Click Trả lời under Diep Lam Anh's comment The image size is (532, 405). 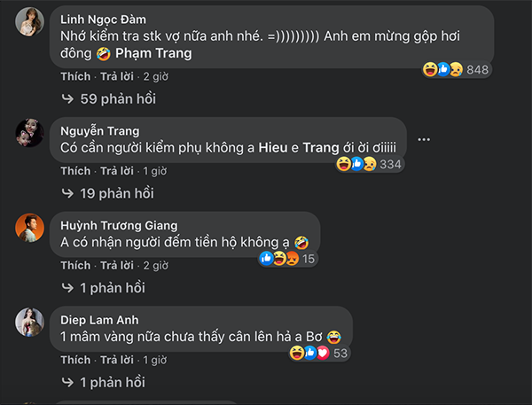coord(117,360)
